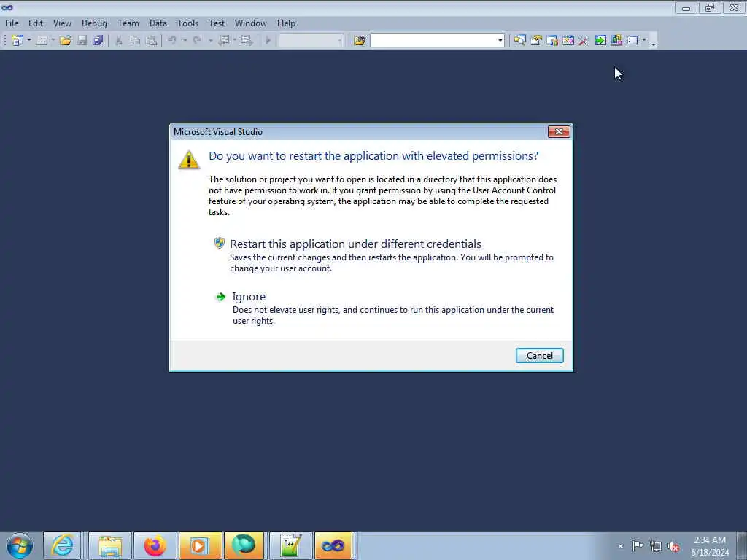Open the View menu

[x=62, y=23]
